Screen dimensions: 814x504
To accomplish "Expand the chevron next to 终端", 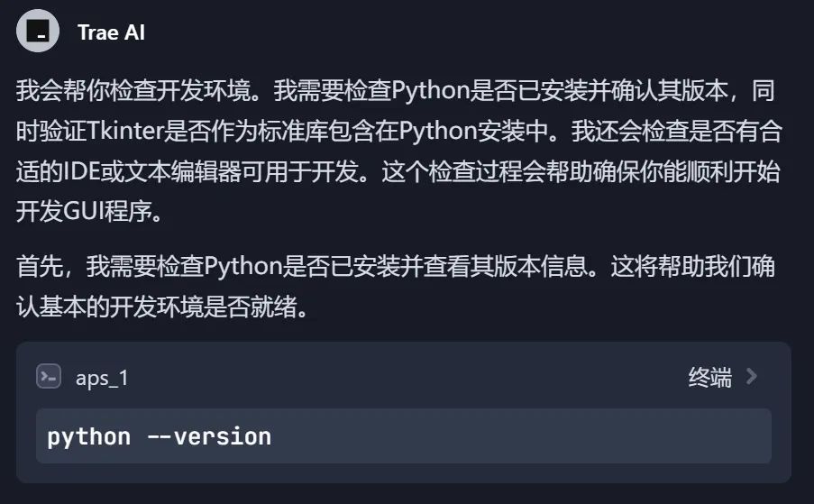I will [x=752, y=377].
